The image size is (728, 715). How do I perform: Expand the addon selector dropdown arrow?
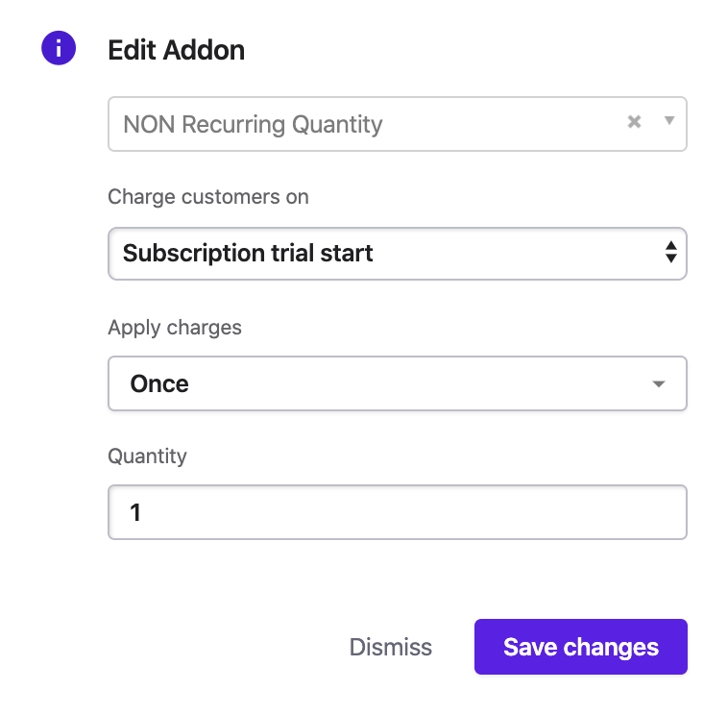[669, 121]
